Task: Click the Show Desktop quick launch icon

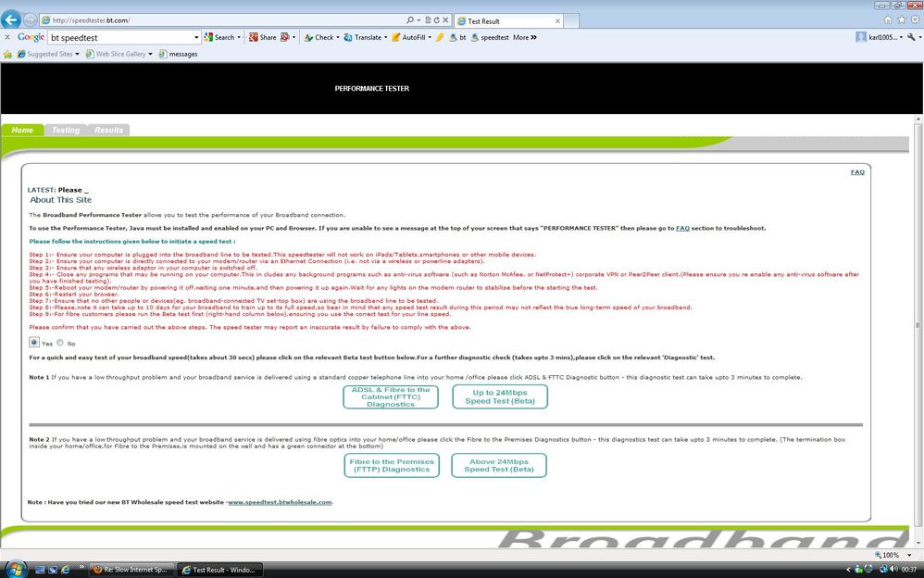Action: pos(40,570)
